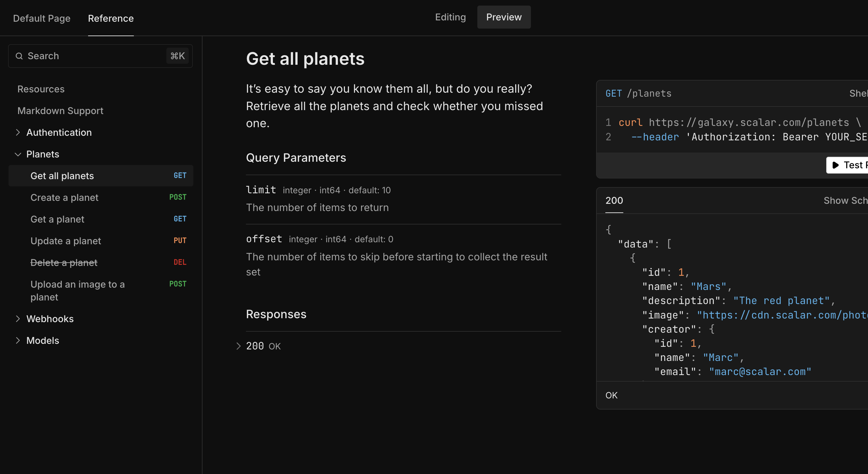The width and height of the screenshot is (868, 474).
Task: Click the GET badge beside Get a planet
Action: tap(180, 219)
